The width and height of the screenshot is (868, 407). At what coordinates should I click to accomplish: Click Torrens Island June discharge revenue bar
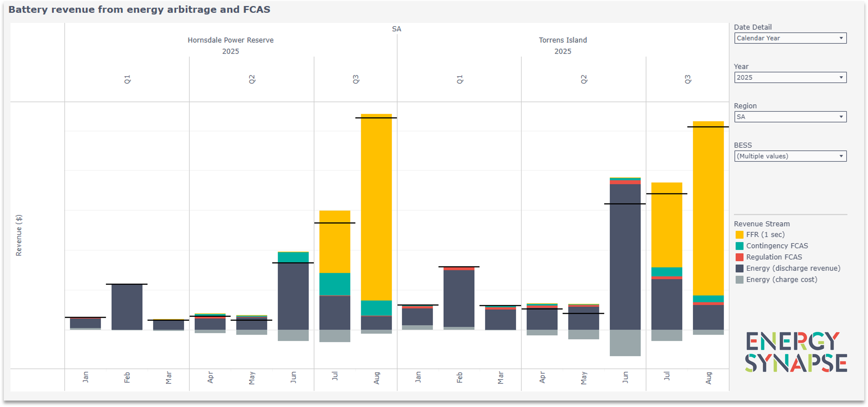[x=625, y=257]
